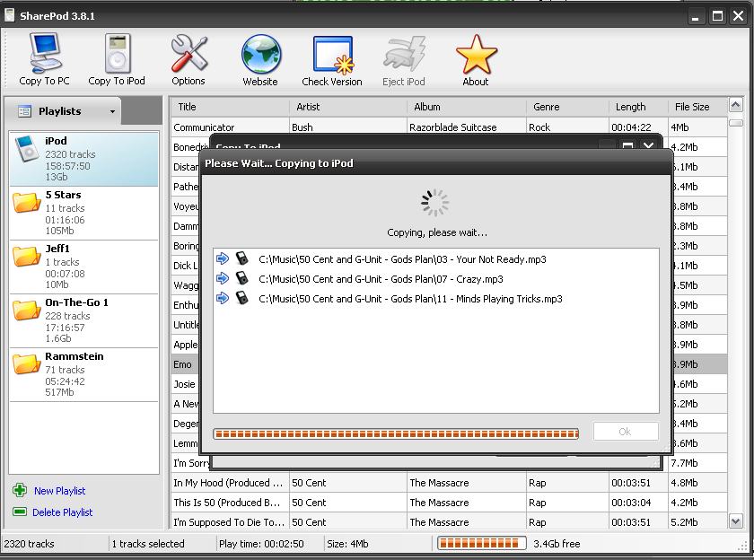Click the scroll up arrow of track list
Viewport: 754px width, 560px height.
pos(736,104)
